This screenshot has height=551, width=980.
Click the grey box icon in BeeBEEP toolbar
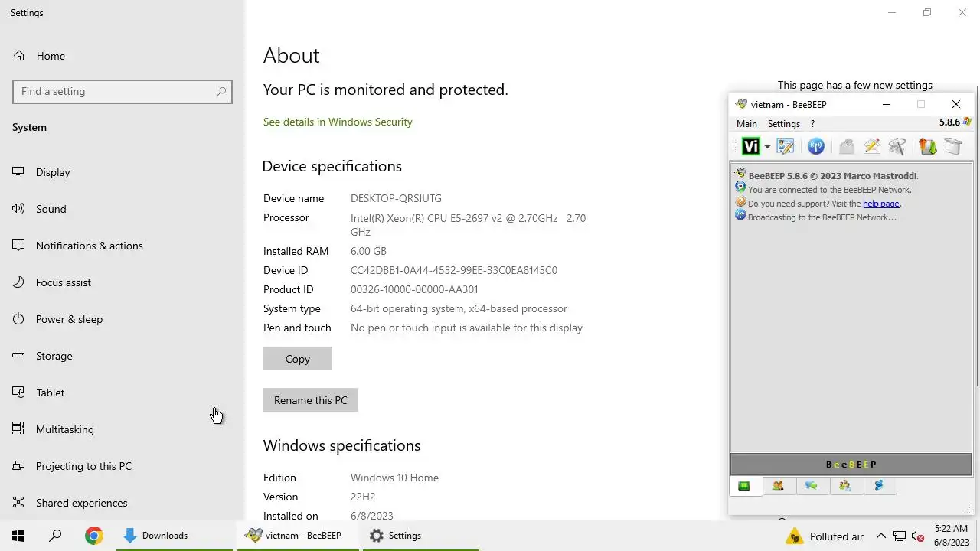tap(952, 146)
